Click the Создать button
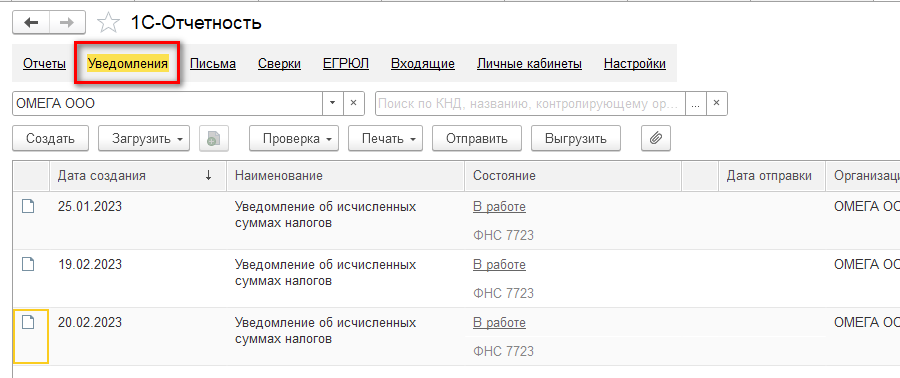 pyautogui.click(x=51, y=138)
